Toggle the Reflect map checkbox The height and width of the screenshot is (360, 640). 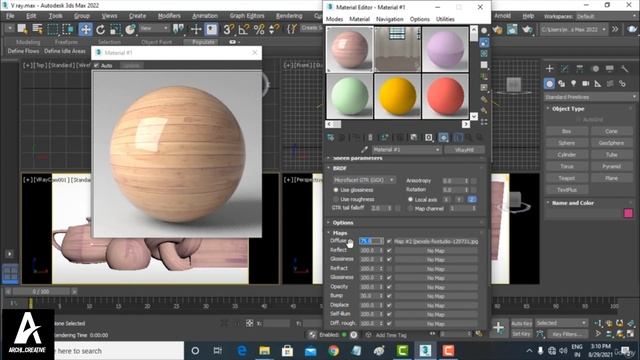389,251
